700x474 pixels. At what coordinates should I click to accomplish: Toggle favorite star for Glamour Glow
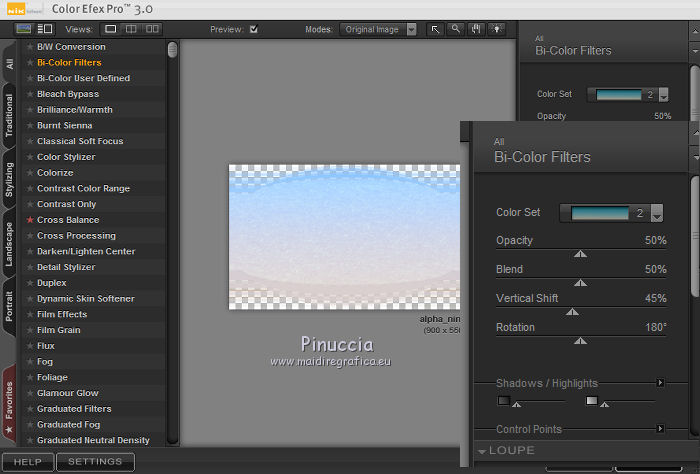pyautogui.click(x=30, y=393)
